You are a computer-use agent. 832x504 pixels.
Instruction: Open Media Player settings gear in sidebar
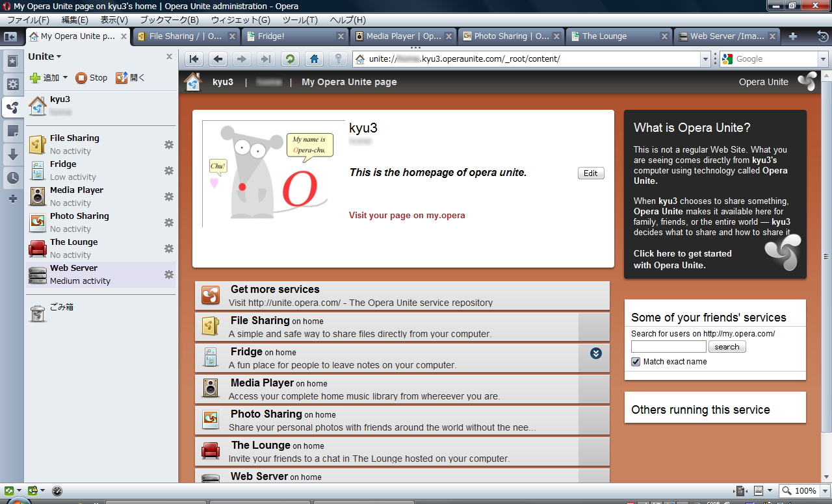click(169, 196)
